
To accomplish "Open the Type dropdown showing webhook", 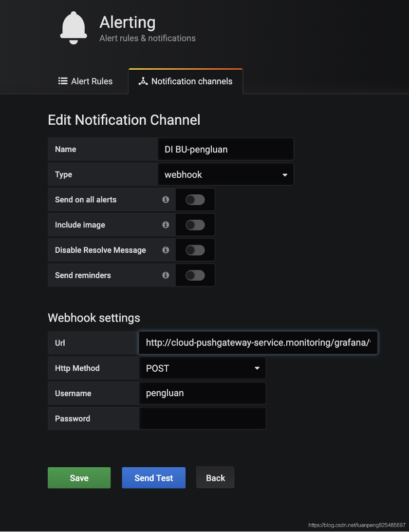I will [225, 175].
